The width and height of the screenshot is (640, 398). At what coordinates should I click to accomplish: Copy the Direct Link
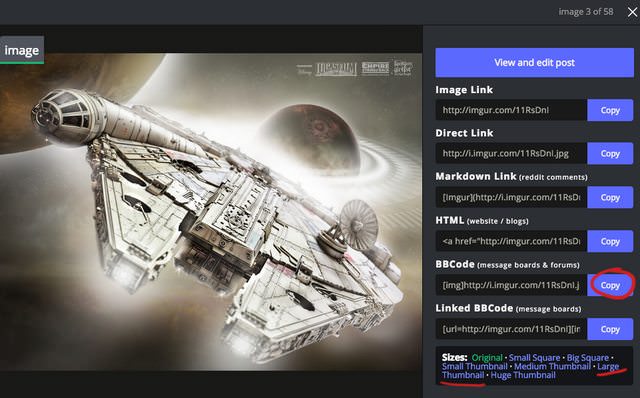610,153
